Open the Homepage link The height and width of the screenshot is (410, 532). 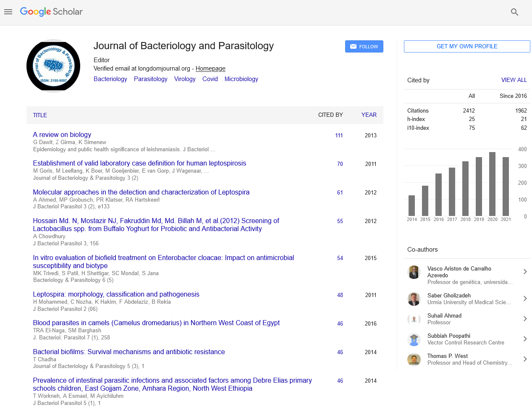pyautogui.click(x=210, y=68)
